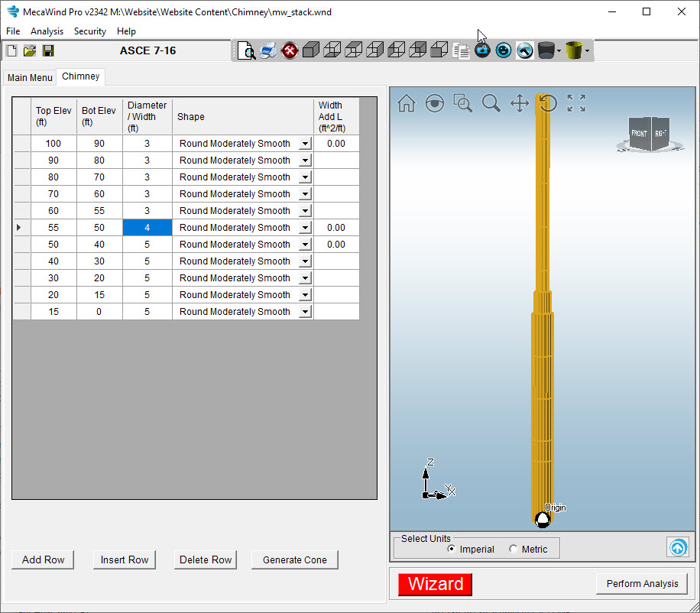Click the print preview icon
Viewport: 700px width, 613px height.
click(246, 50)
